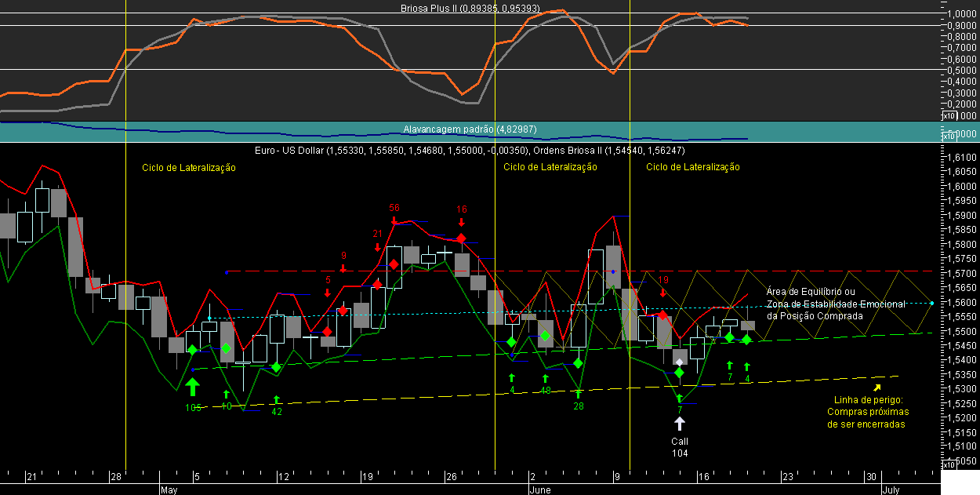This screenshot has height=495, width=980.
Task: Click the cyan dot at the equilibrium line's right end
Action: pyautogui.click(x=931, y=302)
